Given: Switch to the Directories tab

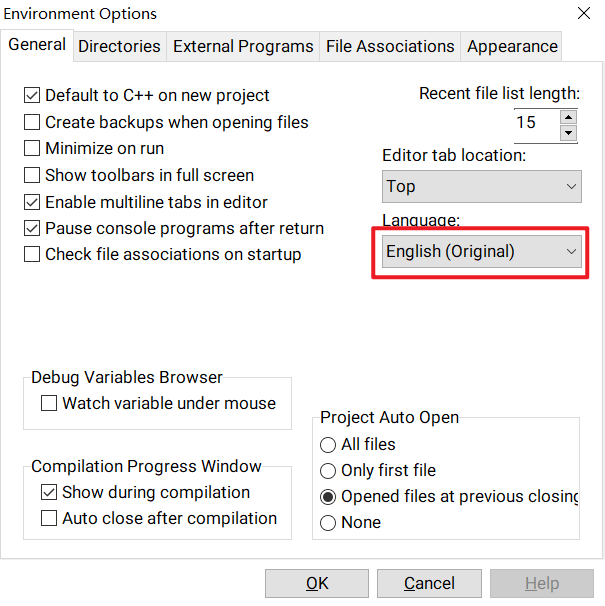Looking at the screenshot, I should pos(119,46).
